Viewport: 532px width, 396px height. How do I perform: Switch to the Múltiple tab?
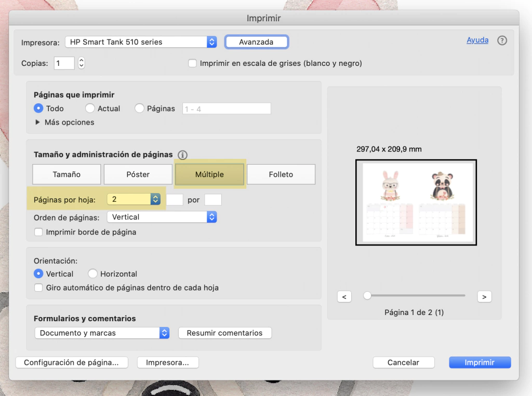point(210,174)
